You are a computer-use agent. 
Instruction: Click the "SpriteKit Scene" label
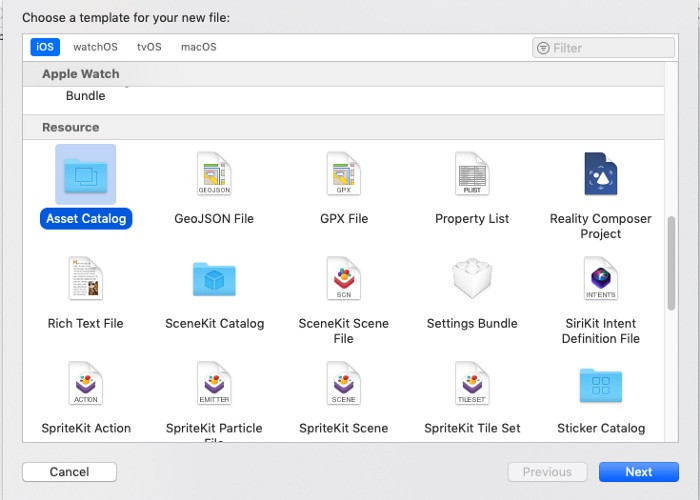click(344, 429)
